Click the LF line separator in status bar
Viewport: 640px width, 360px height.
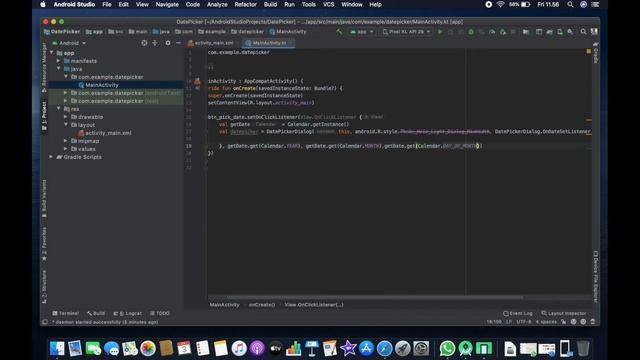[509, 322]
